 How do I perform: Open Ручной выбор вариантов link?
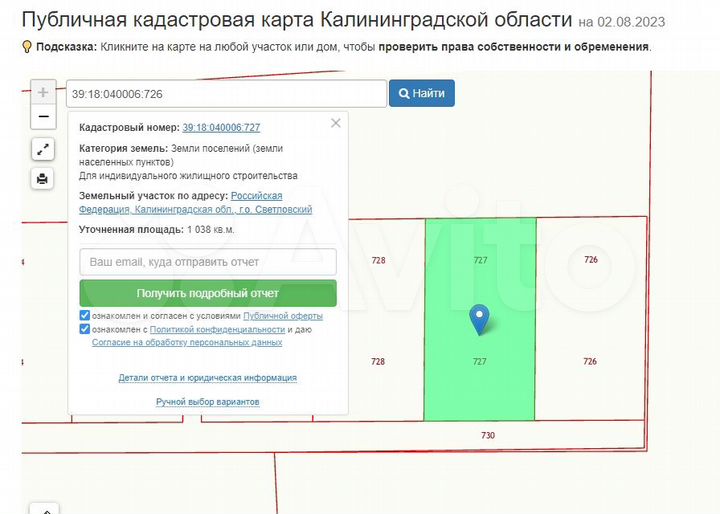pos(208,402)
